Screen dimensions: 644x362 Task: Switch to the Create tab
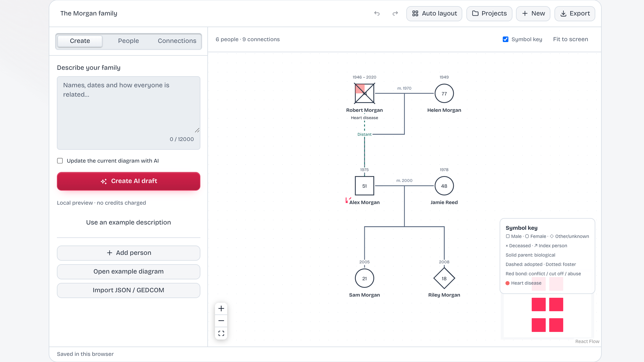point(80,41)
